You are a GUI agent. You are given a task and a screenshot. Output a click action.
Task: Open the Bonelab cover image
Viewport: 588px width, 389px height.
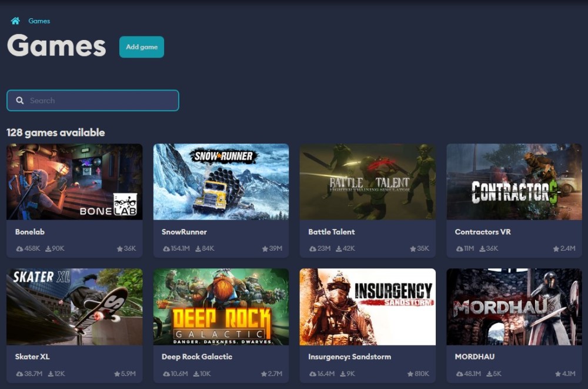74,182
